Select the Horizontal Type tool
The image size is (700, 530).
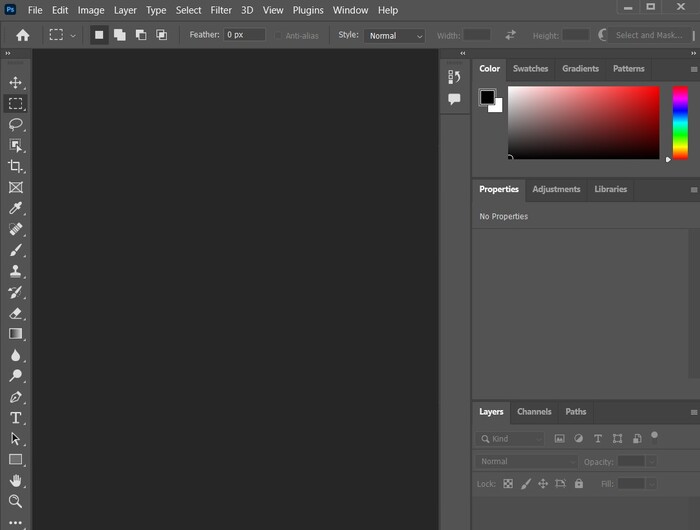(15, 417)
